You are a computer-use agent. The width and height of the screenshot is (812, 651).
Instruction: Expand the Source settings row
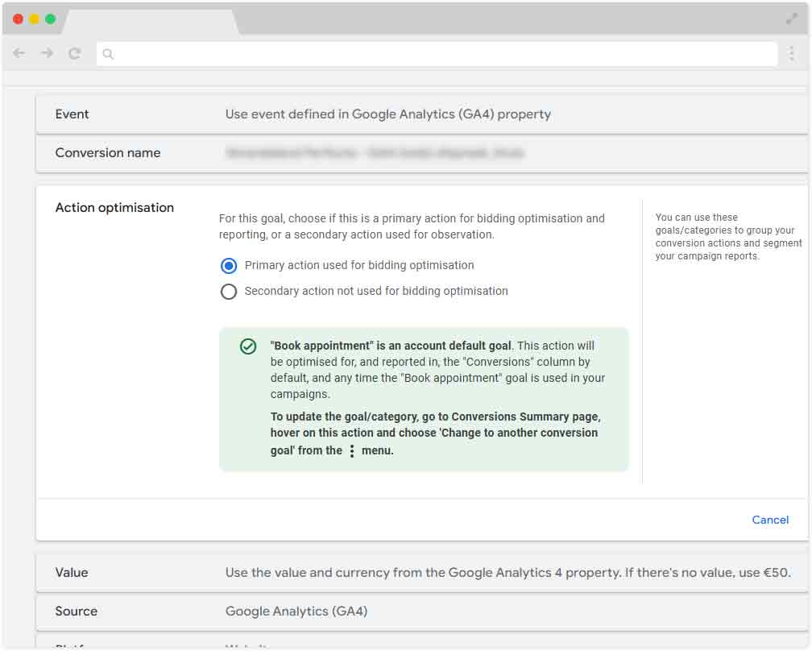click(x=422, y=612)
